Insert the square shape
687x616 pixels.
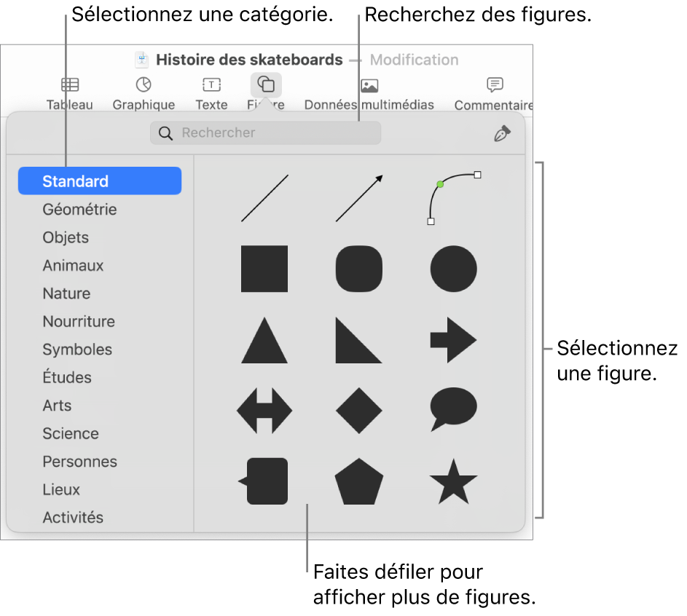coord(264,269)
